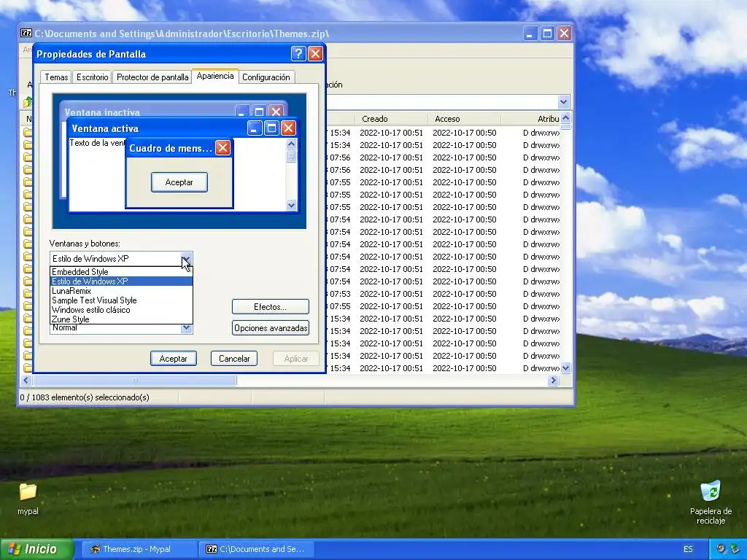Image resolution: width=747 pixels, height=560 pixels.
Task: Open the mypal folder on desktop
Action: point(28,498)
